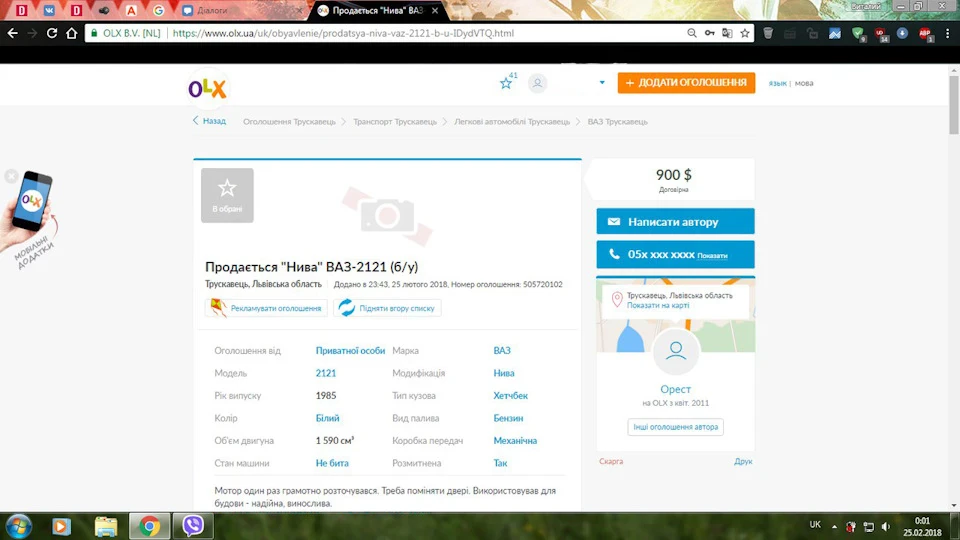Click the photo placeholder camera image
Screen dimensions: 960x540
click(387, 216)
